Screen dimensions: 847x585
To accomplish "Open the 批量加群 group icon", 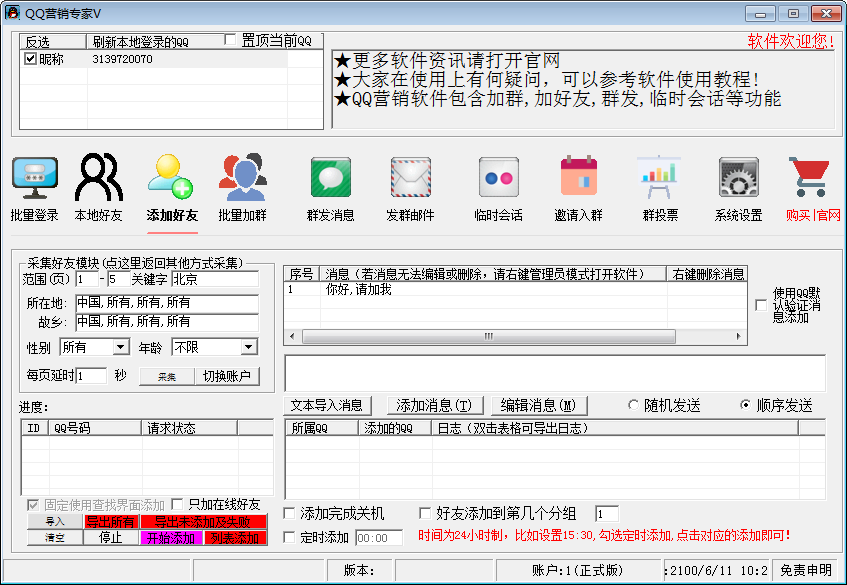I will point(243,177).
